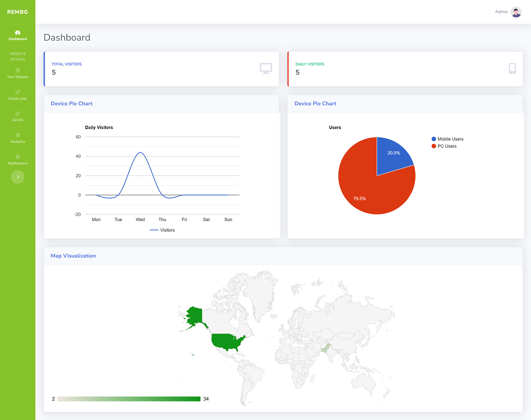The height and width of the screenshot is (420, 531).
Task: Click the globe icon for Your Website
Action: 18,70
